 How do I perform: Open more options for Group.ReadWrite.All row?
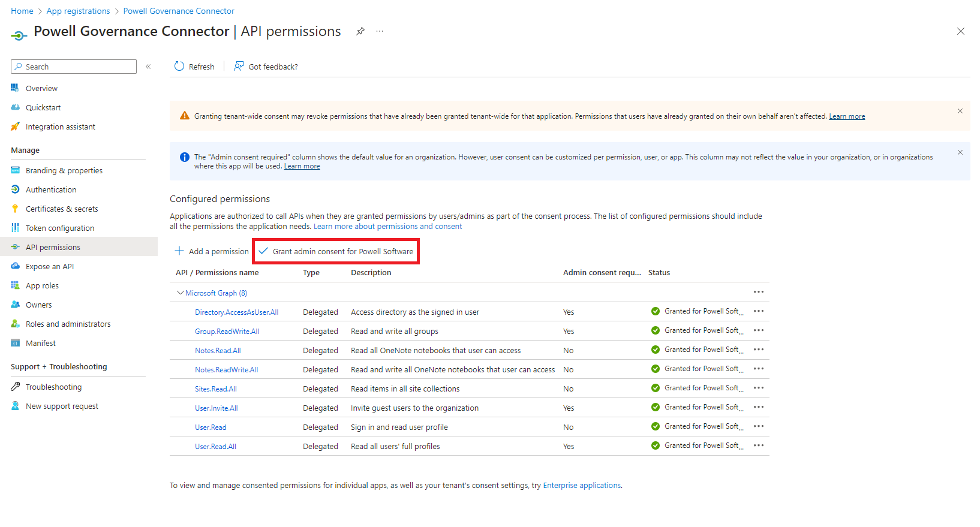[759, 330]
